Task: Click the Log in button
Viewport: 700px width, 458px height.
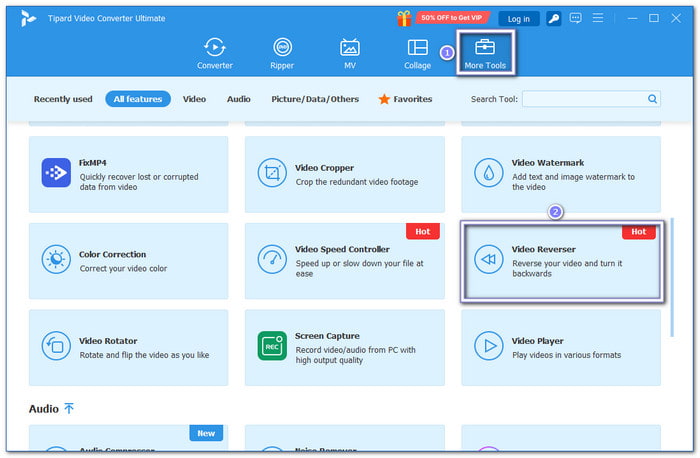Action: pyautogui.click(x=518, y=19)
